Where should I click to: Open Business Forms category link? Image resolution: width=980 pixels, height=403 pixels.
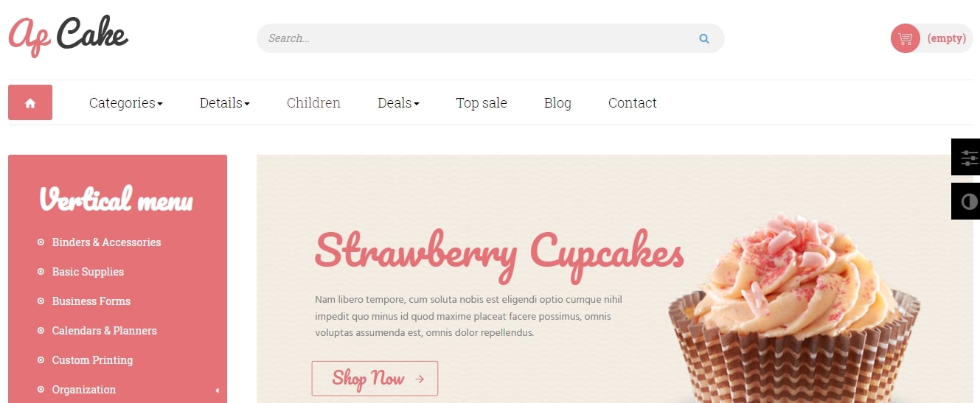(x=91, y=301)
